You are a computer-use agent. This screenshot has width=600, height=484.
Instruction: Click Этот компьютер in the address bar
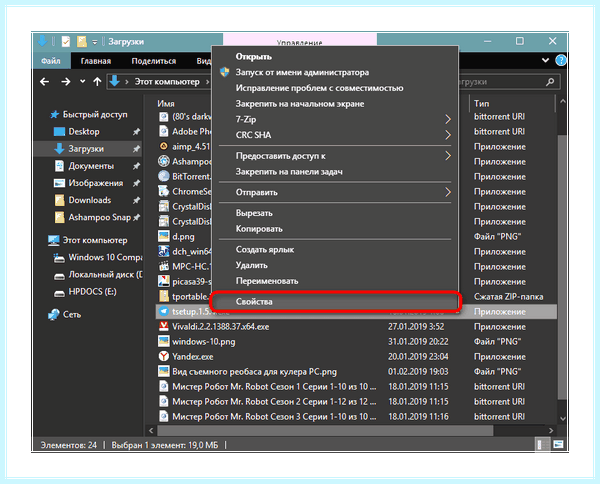pos(167,81)
